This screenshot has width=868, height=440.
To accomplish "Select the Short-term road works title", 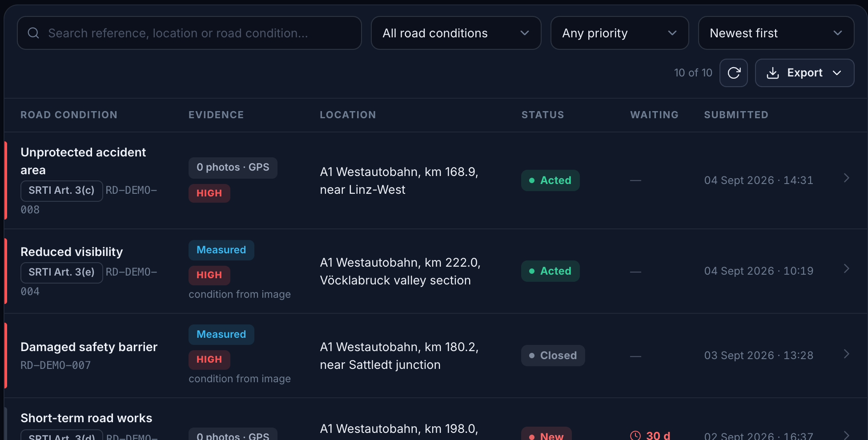I will coord(86,418).
